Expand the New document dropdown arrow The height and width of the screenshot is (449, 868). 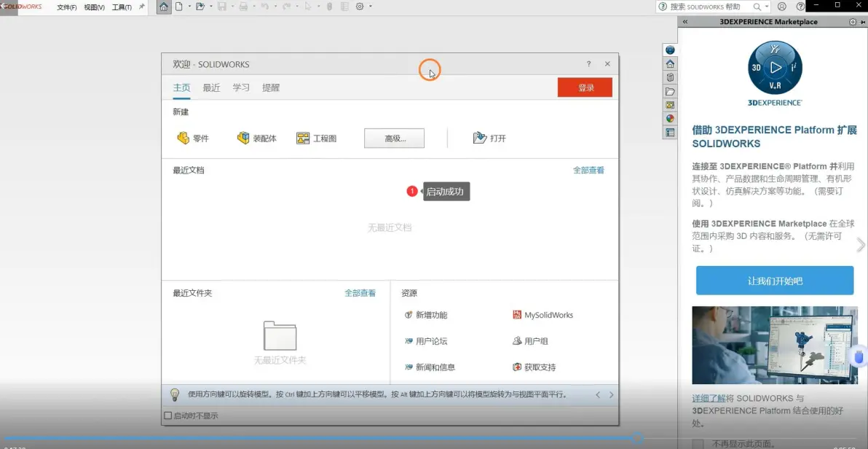189,7
